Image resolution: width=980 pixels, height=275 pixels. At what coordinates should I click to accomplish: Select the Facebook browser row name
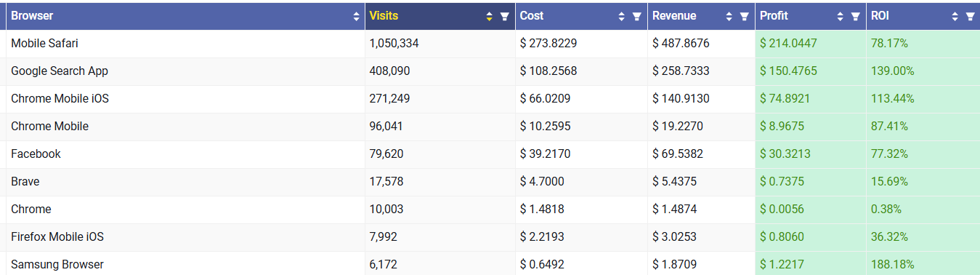click(36, 154)
